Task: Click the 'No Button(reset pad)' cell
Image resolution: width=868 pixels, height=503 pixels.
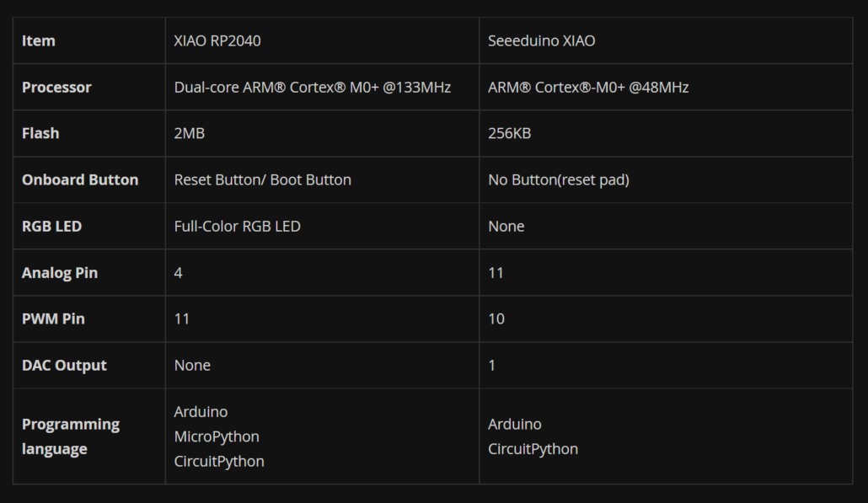Action: [x=558, y=179]
